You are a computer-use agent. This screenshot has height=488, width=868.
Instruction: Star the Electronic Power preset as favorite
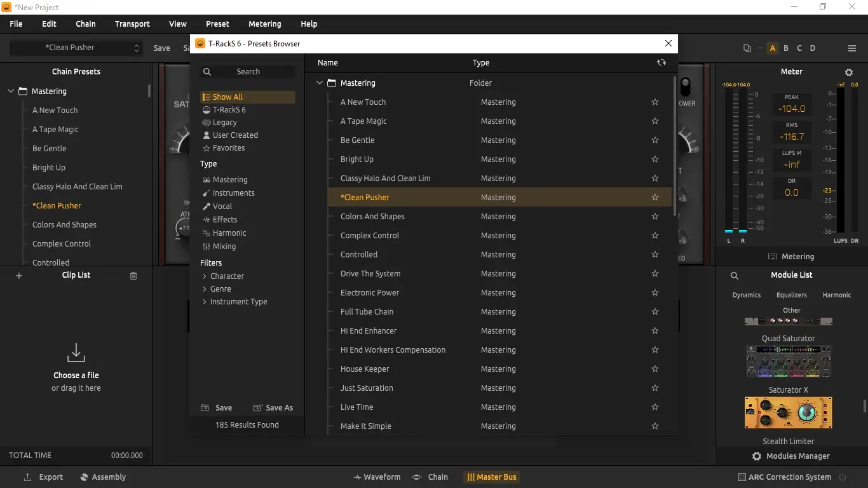point(655,292)
